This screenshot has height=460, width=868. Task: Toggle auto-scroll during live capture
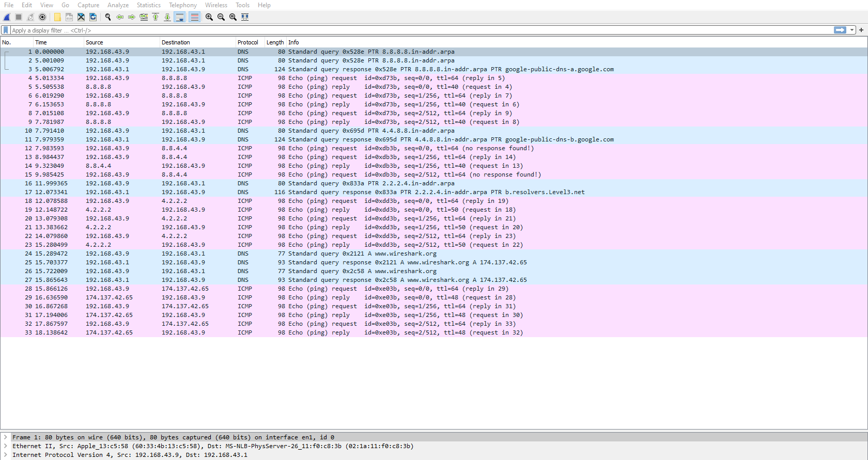[x=180, y=17]
